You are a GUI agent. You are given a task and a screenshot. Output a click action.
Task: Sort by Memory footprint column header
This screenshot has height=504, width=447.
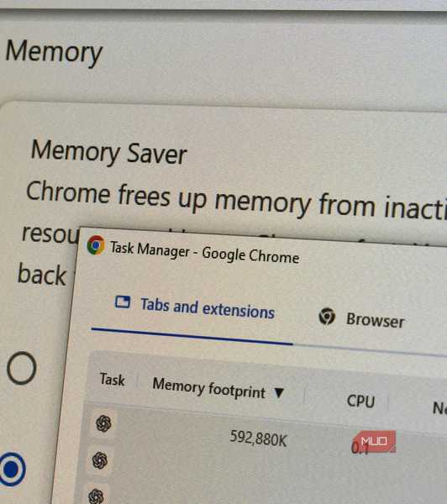tap(209, 387)
